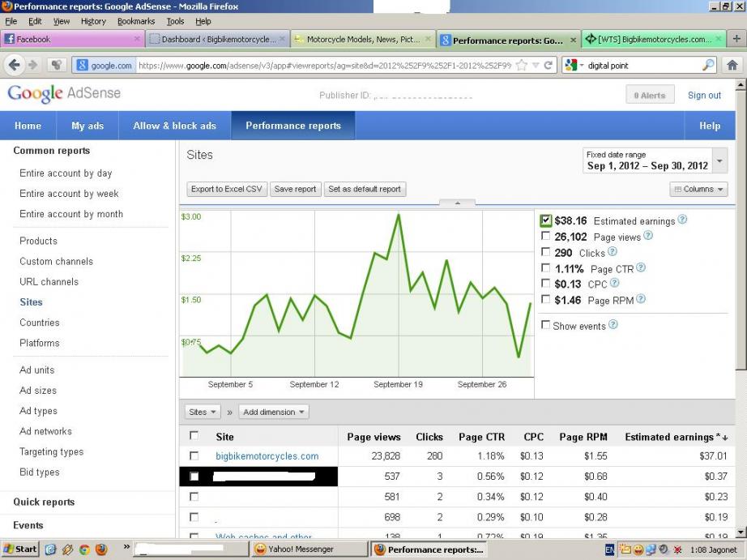The image size is (747, 560).
Task: Click the scrollbar up arrow
Action: [741, 85]
